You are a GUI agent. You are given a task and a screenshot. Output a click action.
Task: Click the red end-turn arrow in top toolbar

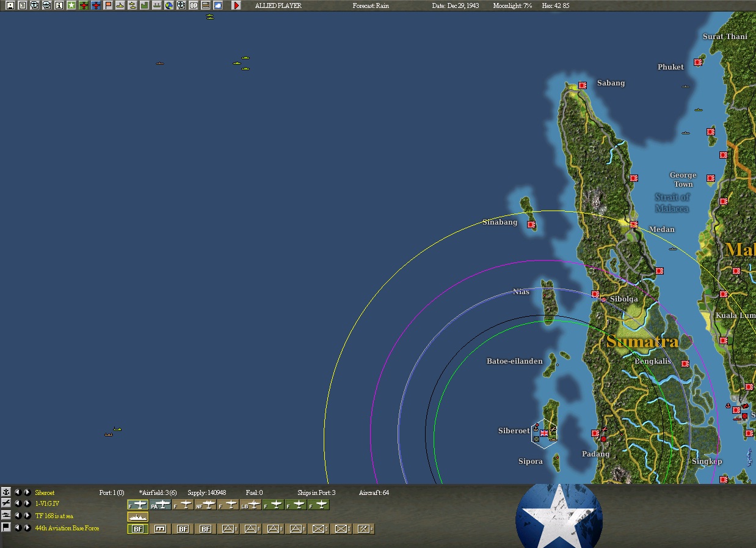(x=236, y=5)
